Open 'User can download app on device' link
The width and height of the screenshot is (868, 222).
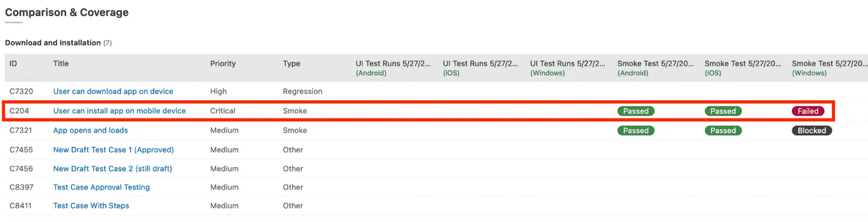[113, 91]
